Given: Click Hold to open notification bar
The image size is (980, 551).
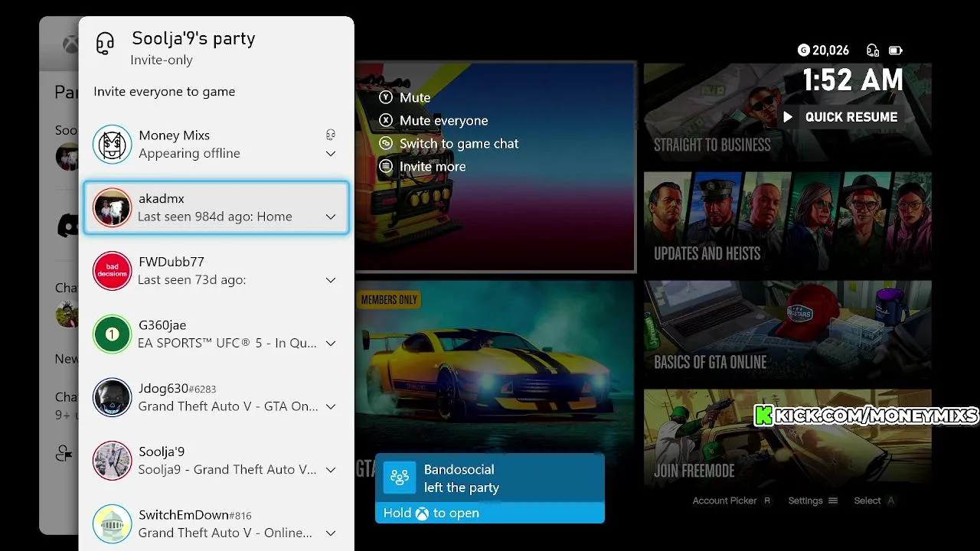Looking at the screenshot, I should pos(490,514).
